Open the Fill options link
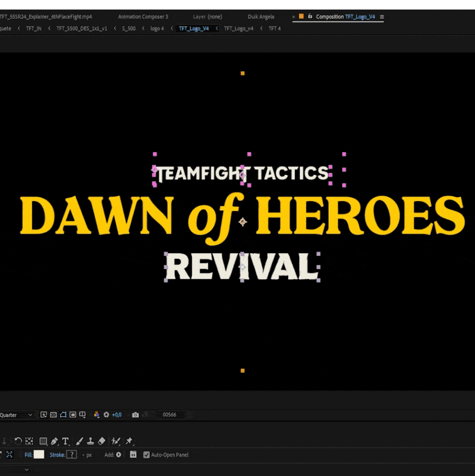Image resolution: width=475 pixels, height=476 pixels. 28,455
